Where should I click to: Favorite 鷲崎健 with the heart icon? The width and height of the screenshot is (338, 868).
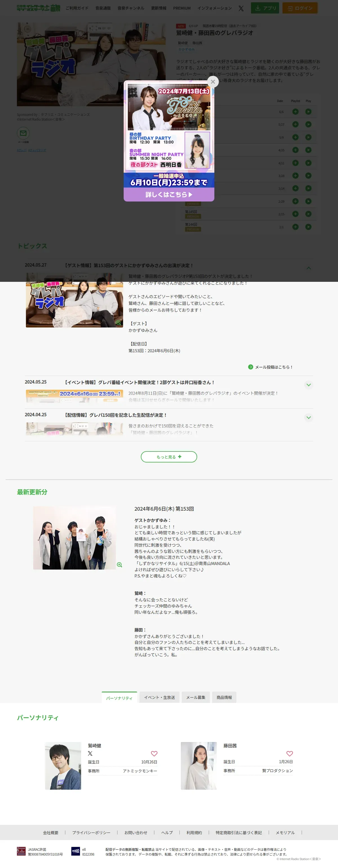pos(154,753)
